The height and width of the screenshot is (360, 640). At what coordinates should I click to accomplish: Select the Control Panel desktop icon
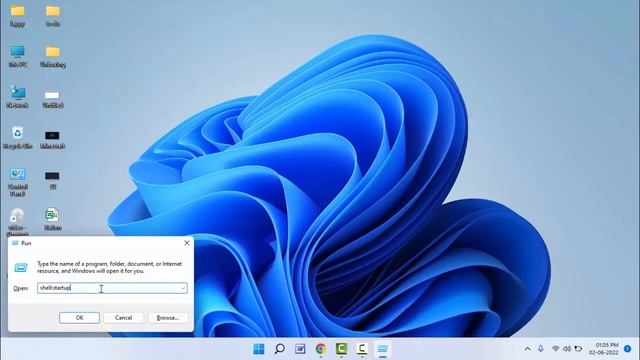coord(18,182)
